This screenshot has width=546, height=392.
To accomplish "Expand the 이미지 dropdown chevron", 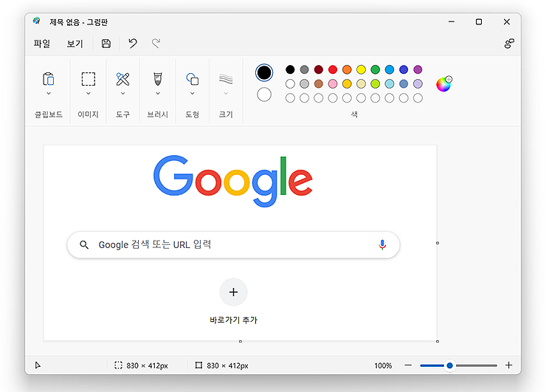I will click(88, 93).
